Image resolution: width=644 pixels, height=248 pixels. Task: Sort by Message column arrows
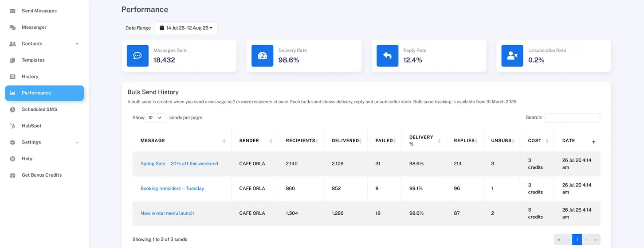[x=224, y=141]
